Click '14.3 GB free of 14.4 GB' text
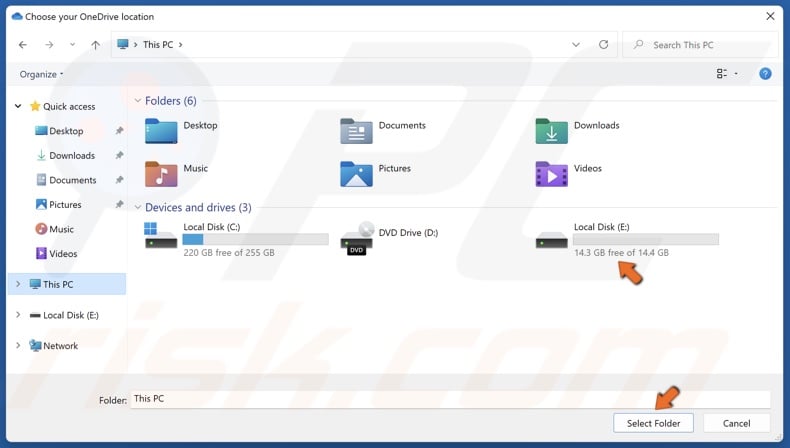 click(x=621, y=252)
